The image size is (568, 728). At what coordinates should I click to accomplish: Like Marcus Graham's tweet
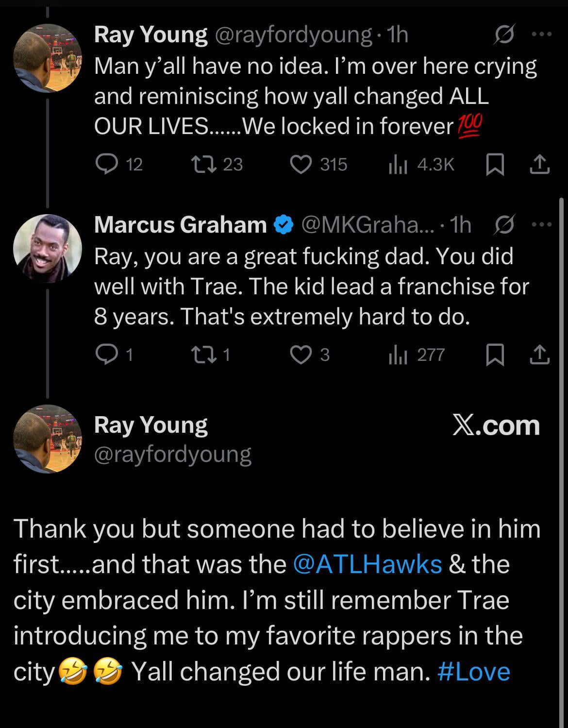[301, 355]
